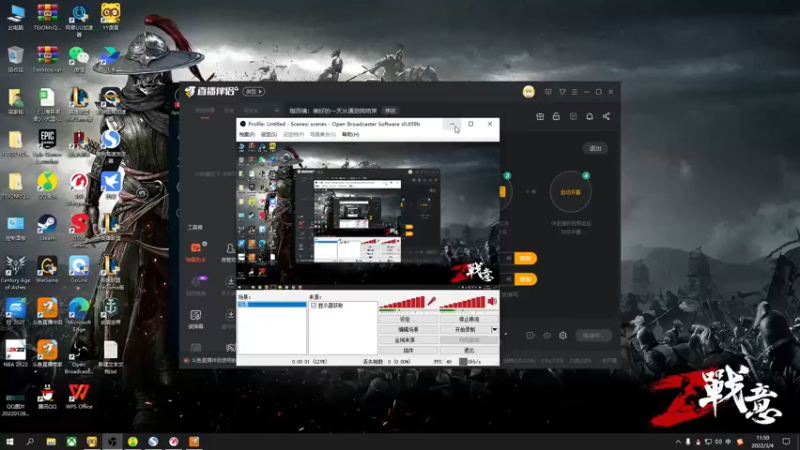Toggle the eye visibility icon in the companion bottom bar
The width and height of the screenshot is (800, 450).
pyautogui.click(x=546, y=335)
